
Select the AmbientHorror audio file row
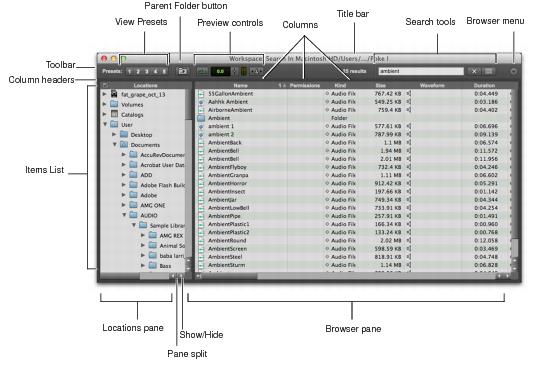coord(354,183)
